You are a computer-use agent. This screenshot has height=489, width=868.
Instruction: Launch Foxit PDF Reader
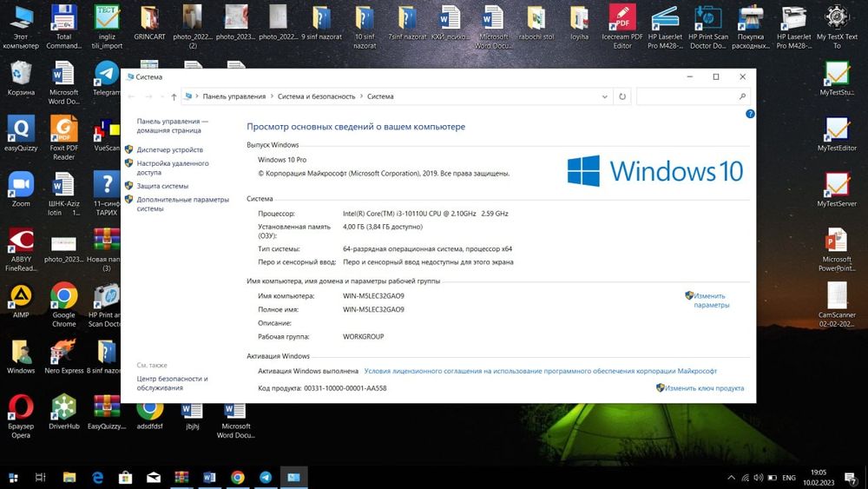point(63,137)
